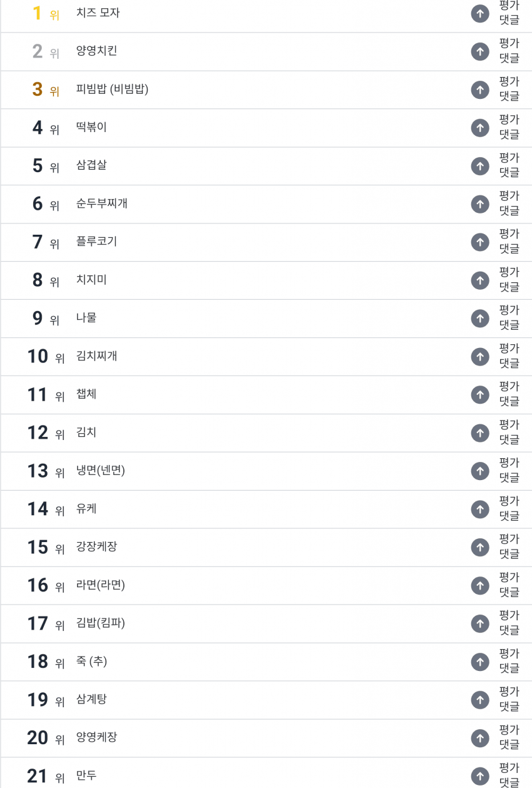This screenshot has height=788, width=532.
Task: Upvote 만두 using the circular arrow icon
Action: (480, 776)
